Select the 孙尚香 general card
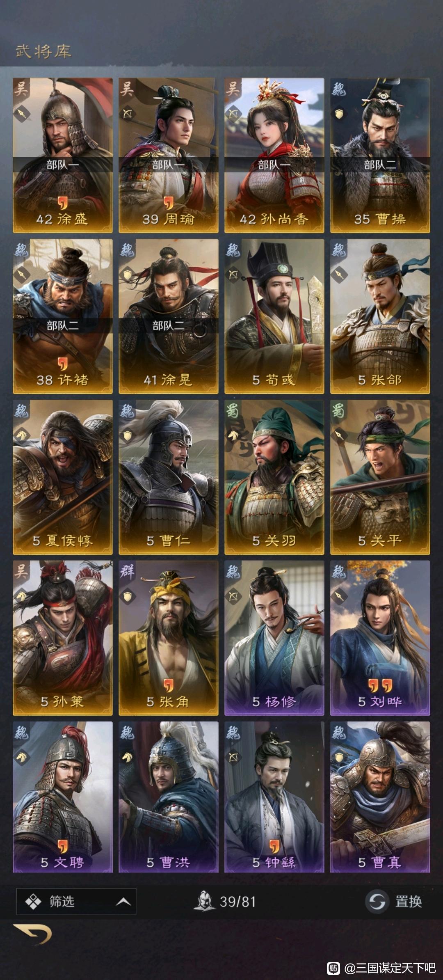 pyautogui.click(x=274, y=155)
